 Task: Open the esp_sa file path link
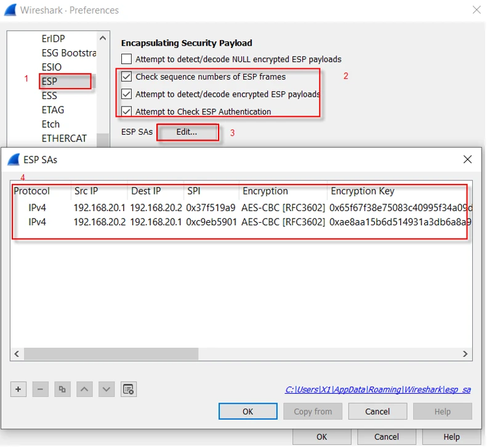coord(377,390)
